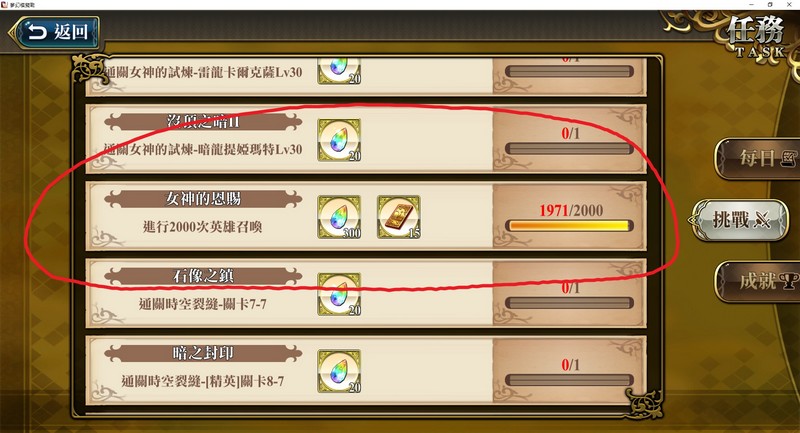Select the 通關時空裂縫-關卡7-7 description text
This screenshot has width=800, height=433.
tap(203, 304)
